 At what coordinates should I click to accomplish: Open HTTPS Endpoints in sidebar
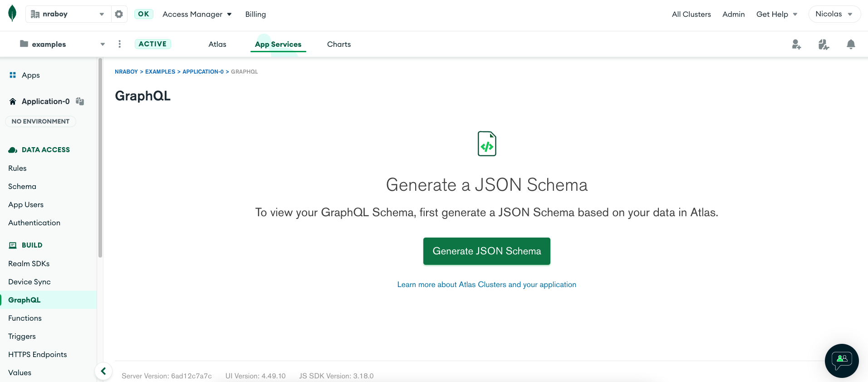(x=38, y=354)
